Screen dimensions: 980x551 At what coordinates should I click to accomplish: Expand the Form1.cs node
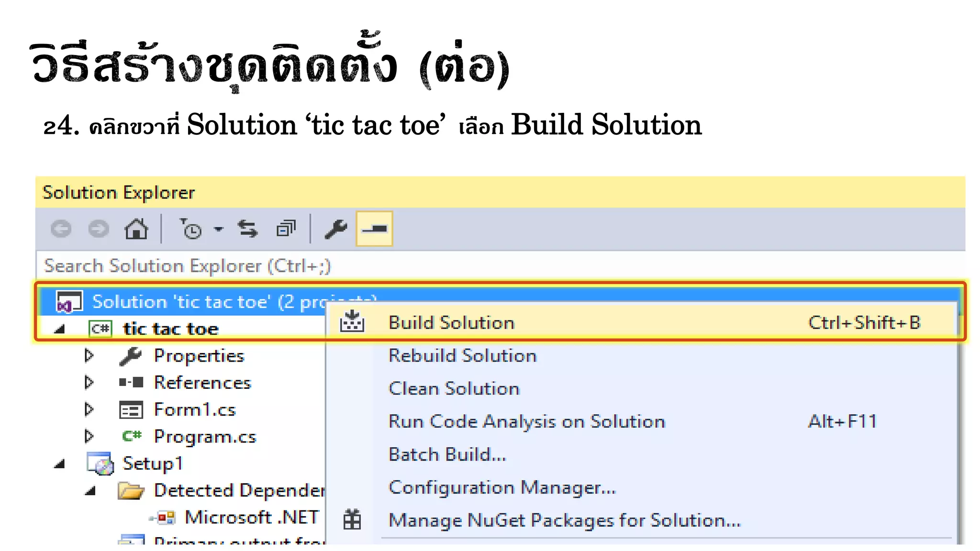89,409
